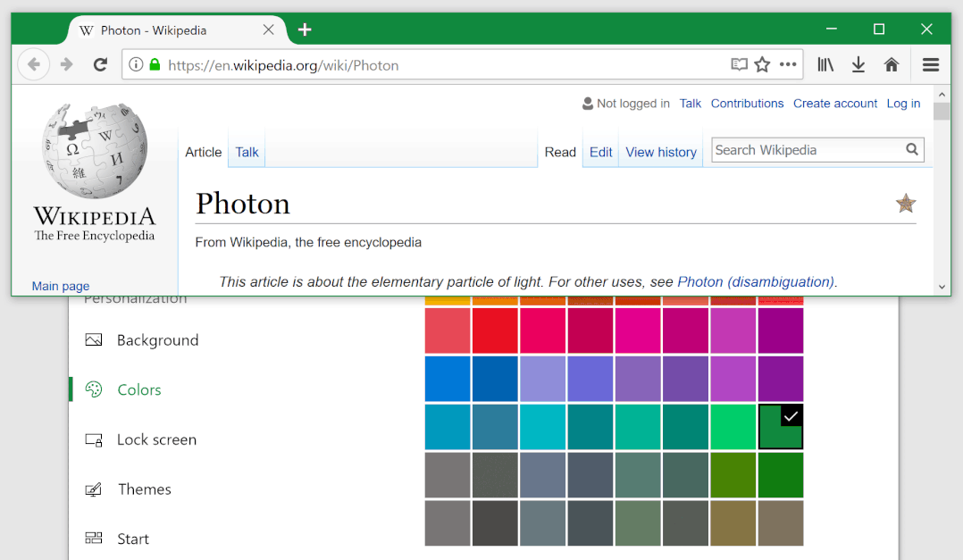
Task: Close the Photon - Wikipedia tab
Action: tap(268, 30)
